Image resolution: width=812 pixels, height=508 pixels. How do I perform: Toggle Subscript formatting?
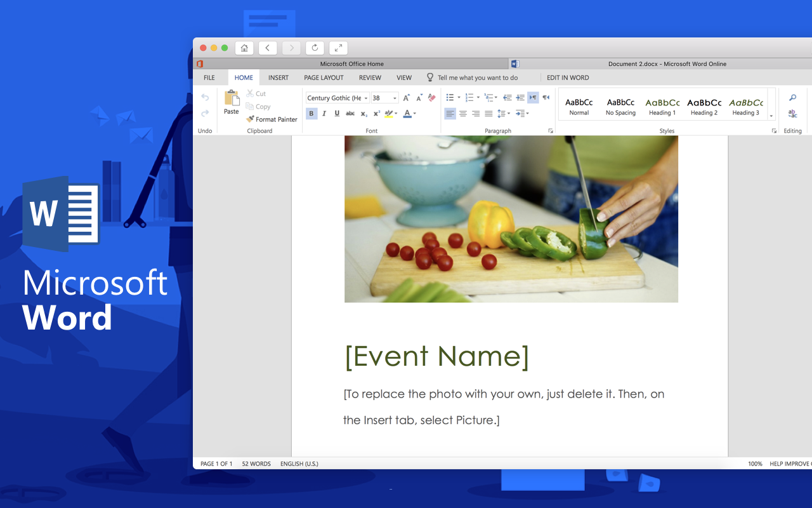[363, 114]
